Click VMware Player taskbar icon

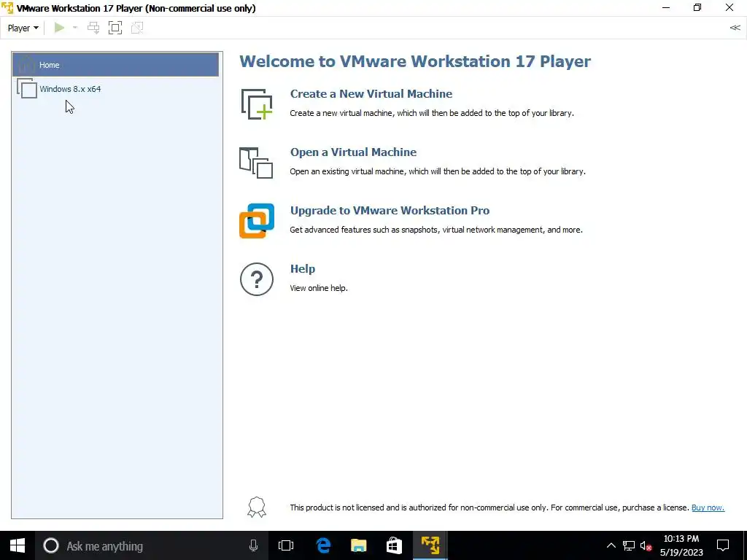click(430, 545)
